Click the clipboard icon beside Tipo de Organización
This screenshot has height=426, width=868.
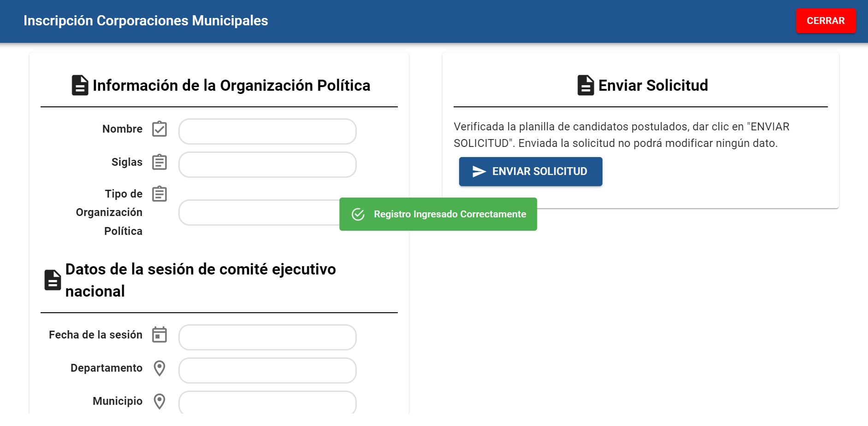(x=159, y=194)
